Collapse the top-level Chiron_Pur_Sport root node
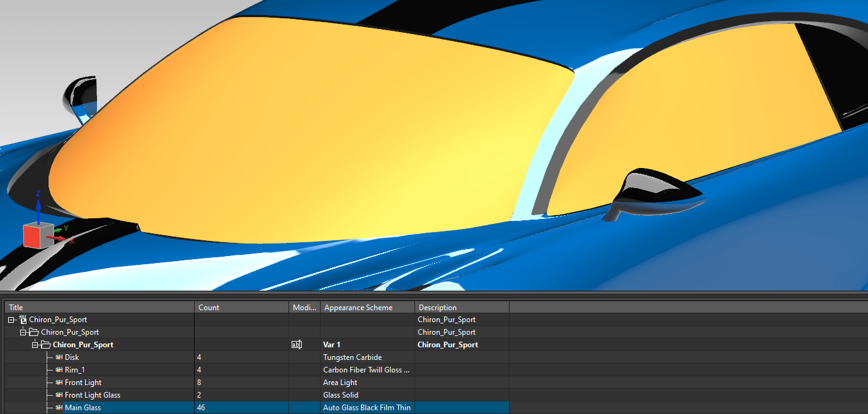The image size is (868, 414). pos(11,320)
